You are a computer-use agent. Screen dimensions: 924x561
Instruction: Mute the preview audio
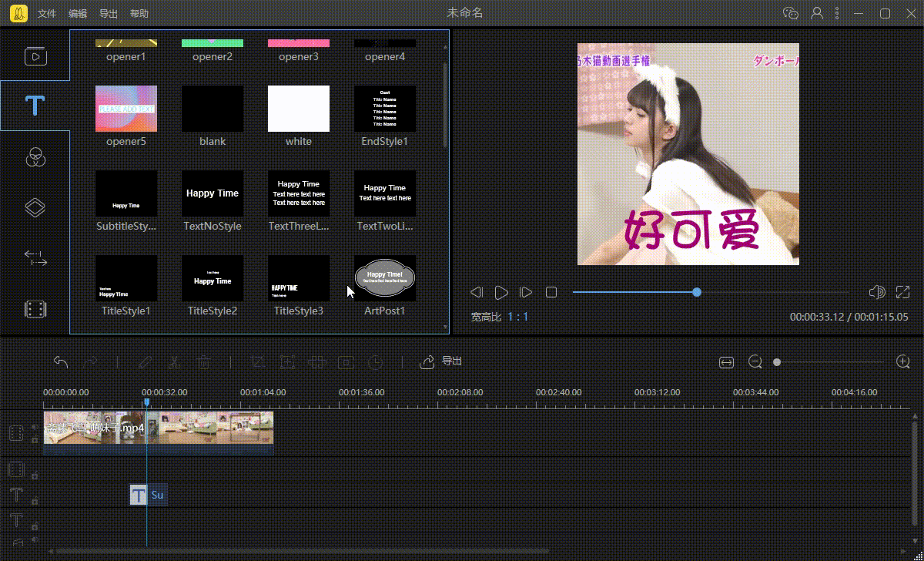(x=878, y=292)
